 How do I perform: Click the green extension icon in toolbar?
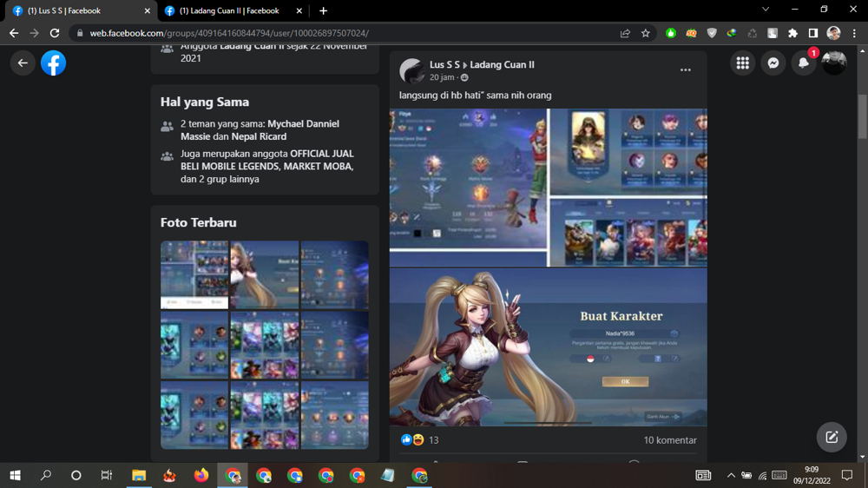pos(670,33)
